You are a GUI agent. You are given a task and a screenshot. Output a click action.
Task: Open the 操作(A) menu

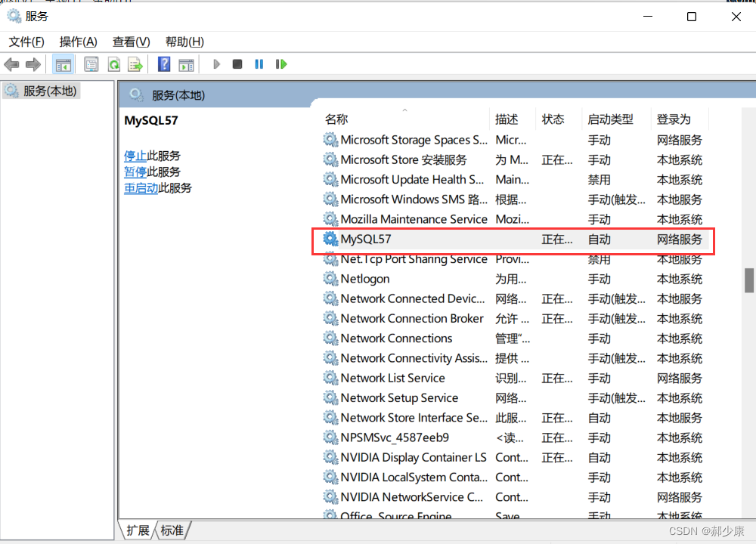(78, 42)
